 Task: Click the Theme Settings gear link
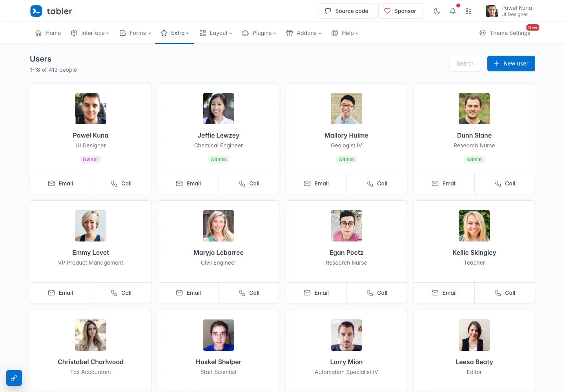pyautogui.click(x=505, y=33)
